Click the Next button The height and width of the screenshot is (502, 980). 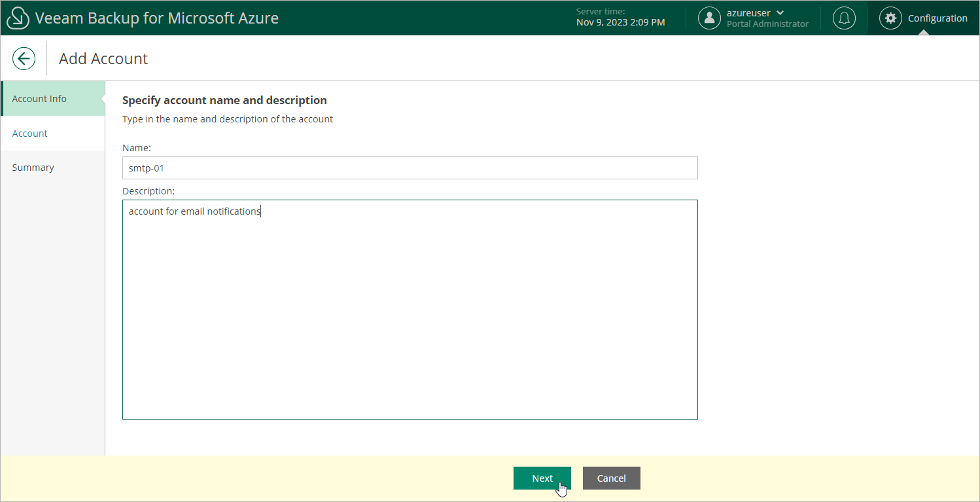point(542,478)
